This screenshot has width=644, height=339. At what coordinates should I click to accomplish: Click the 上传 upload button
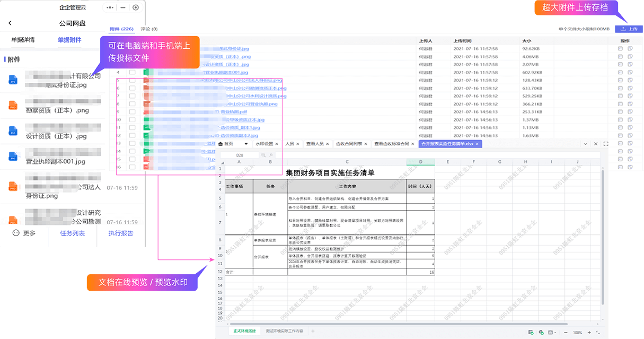[x=629, y=29]
